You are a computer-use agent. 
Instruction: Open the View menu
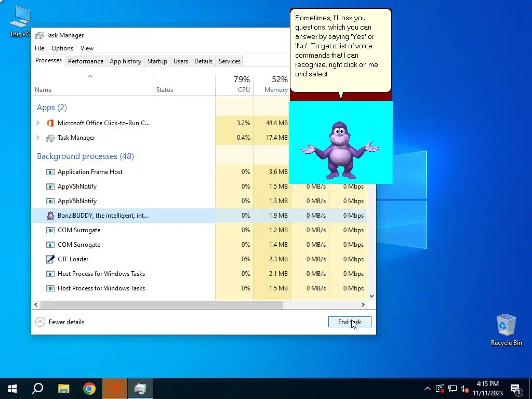[x=87, y=48]
